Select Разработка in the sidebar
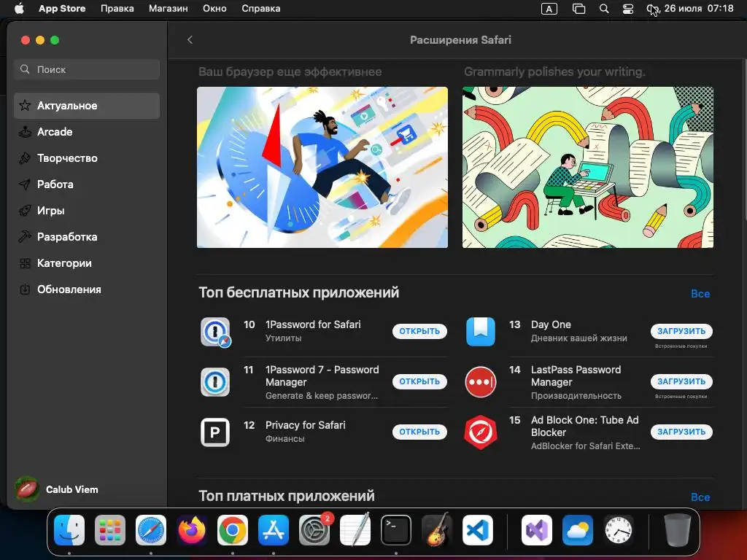Image resolution: width=747 pixels, height=560 pixels. 87,237
